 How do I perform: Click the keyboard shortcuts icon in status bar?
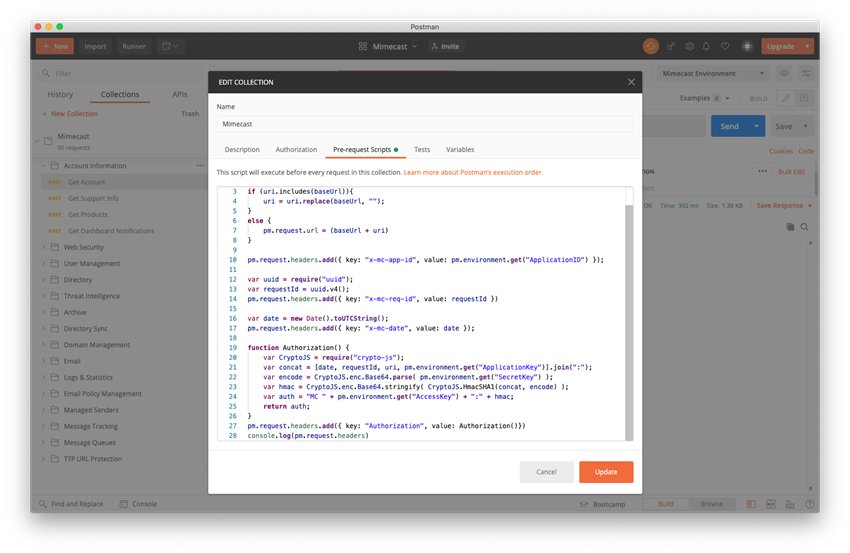point(790,504)
